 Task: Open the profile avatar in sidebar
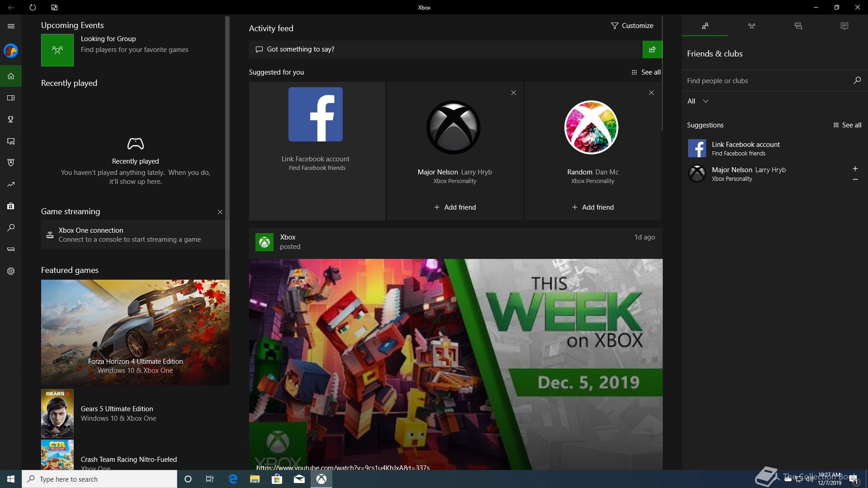(x=11, y=51)
